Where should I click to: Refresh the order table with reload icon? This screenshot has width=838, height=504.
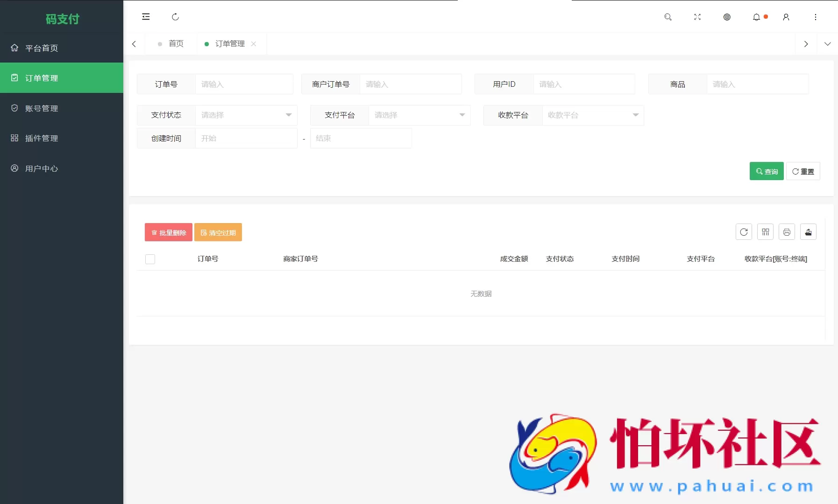743,232
